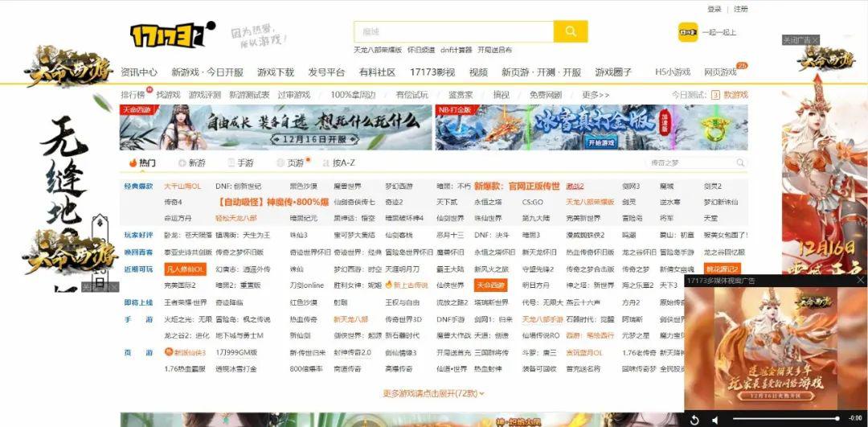868x427 pixels.
Task: Click the orange 桃花源记2 button
Action: [x=722, y=269]
